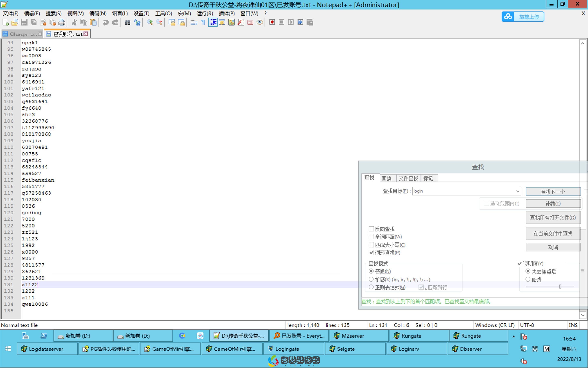Adjust transparency slider handle
Viewport: 588px width, 368px height.
click(x=560, y=287)
